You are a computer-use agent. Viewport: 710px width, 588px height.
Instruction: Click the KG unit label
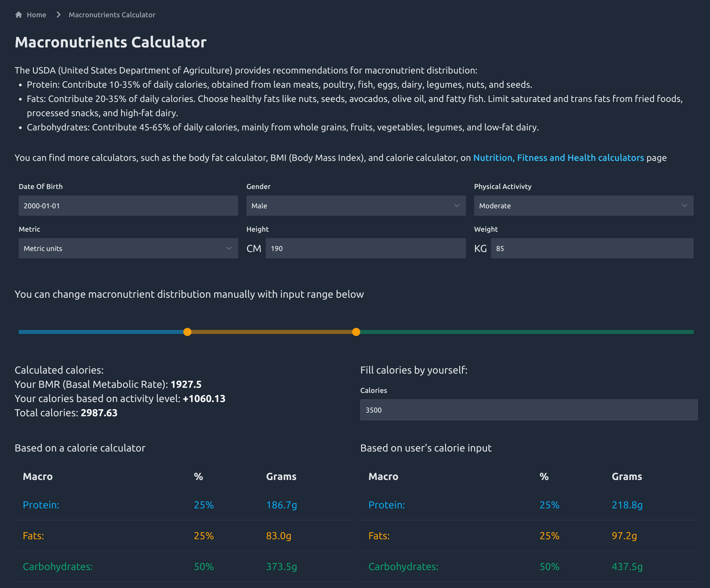point(480,248)
